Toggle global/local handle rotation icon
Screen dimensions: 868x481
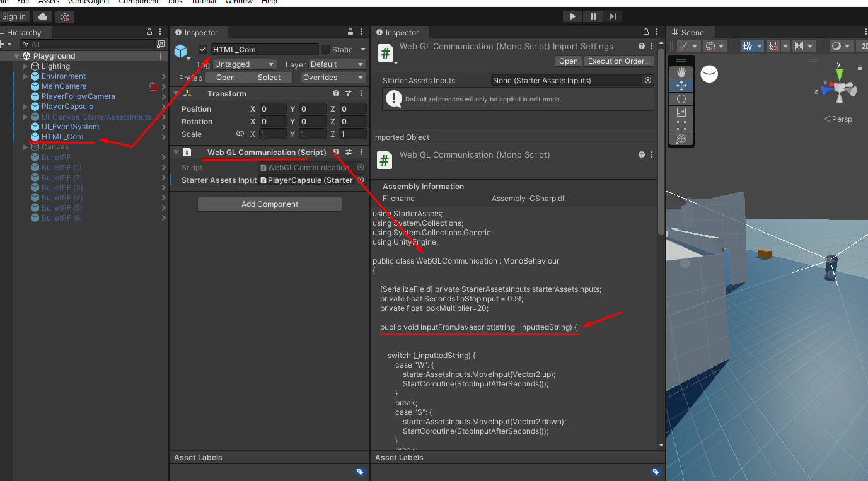710,46
